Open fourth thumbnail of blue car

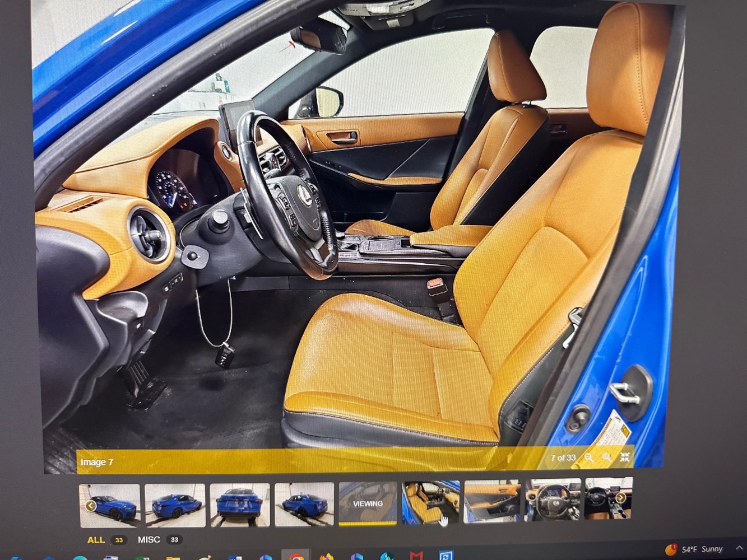coord(304,505)
